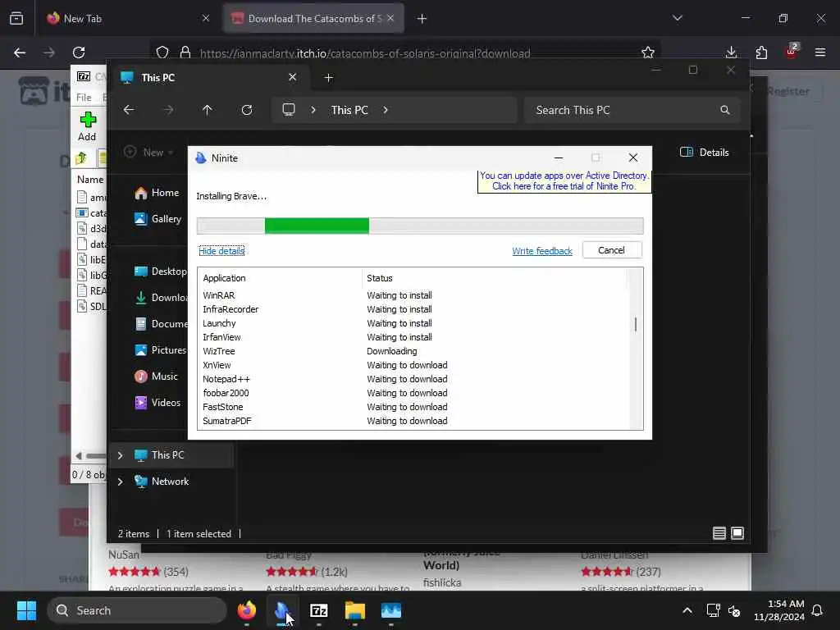The image size is (840, 630).
Task: Click the Up arrow in File Explorer
Action: (208, 110)
